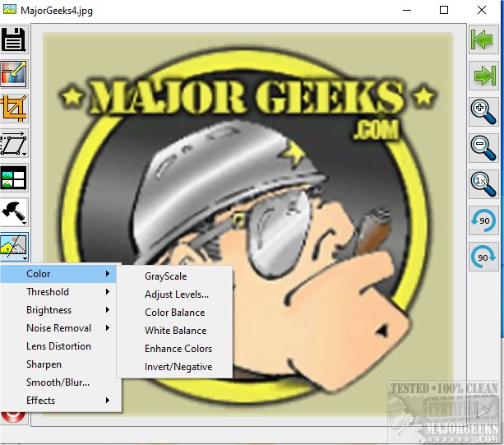Open the Effects menu entry
This screenshot has height=445, width=504.
(x=60, y=401)
